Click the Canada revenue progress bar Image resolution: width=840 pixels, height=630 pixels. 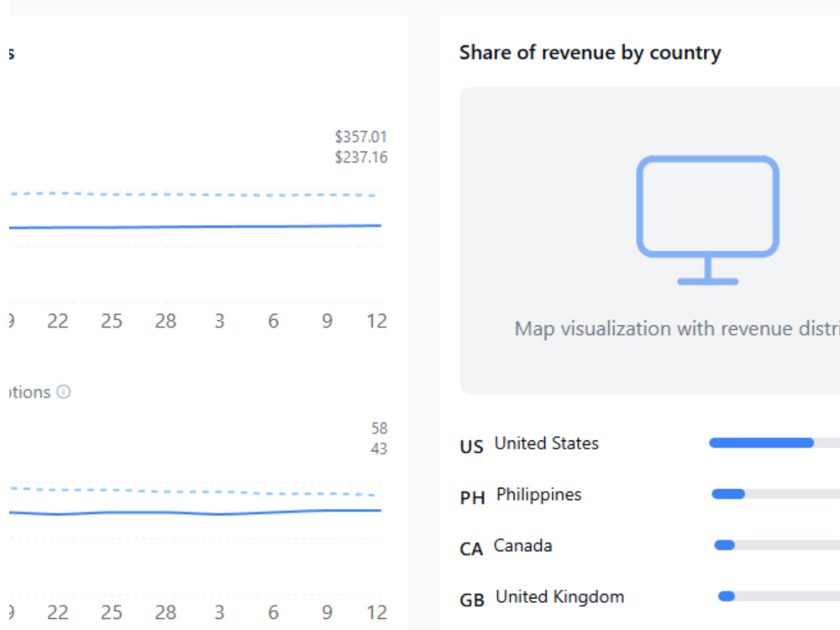[x=777, y=545]
